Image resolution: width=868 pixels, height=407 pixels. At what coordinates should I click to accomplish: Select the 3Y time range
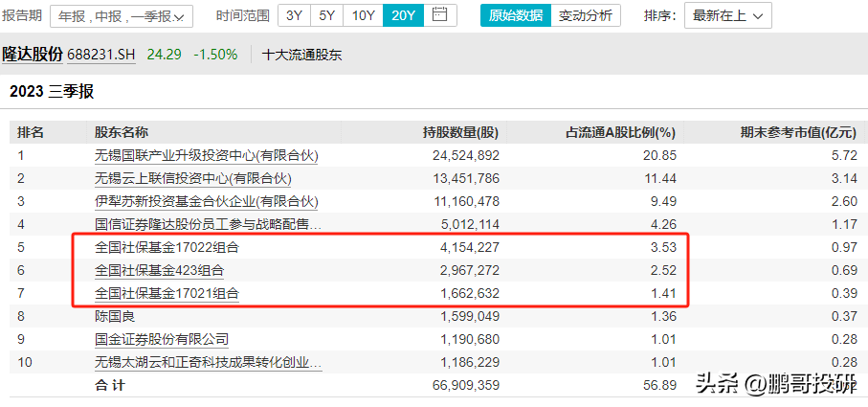294,15
